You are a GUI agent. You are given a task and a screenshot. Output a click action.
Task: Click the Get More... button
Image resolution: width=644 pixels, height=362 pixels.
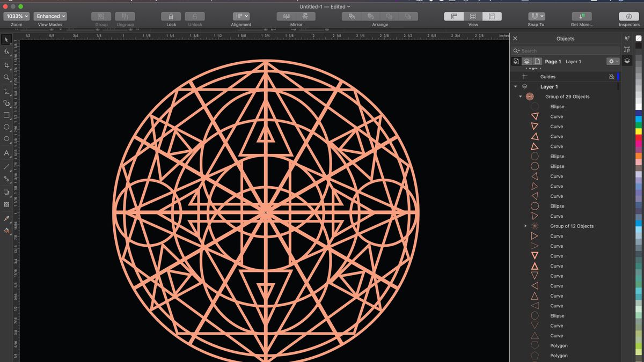click(x=582, y=16)
